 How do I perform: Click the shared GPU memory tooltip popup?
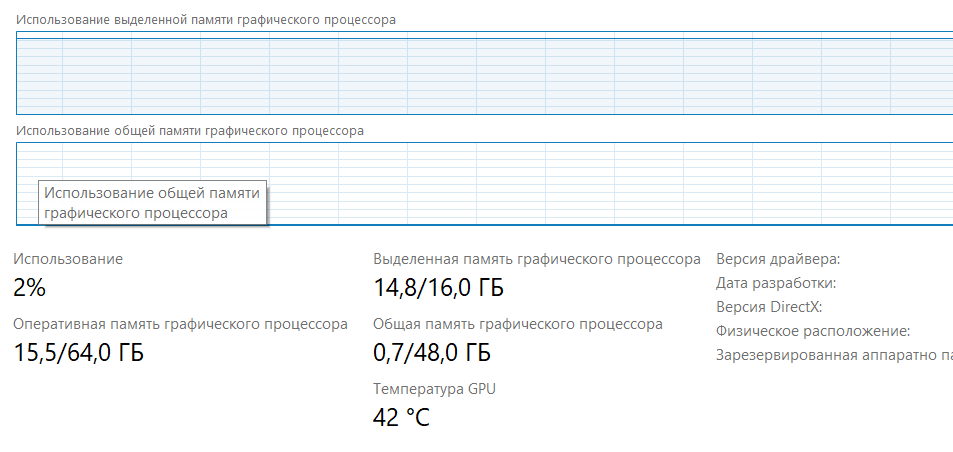coord(153,203)
